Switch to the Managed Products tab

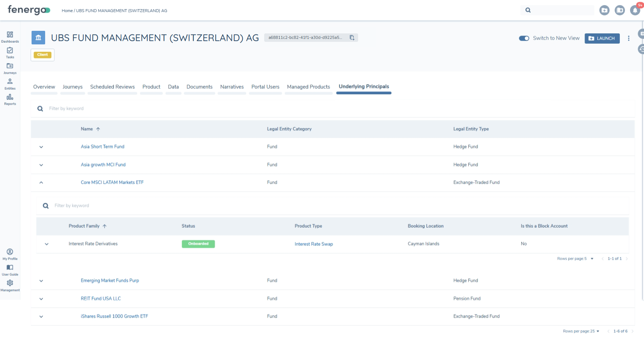(x=309, y=87)
